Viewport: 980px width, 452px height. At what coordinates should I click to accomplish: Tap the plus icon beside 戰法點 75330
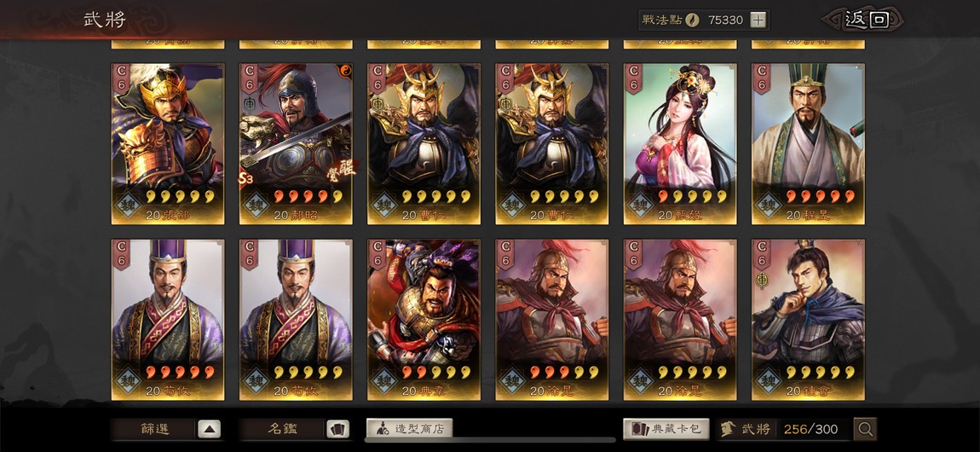point(758,20)
